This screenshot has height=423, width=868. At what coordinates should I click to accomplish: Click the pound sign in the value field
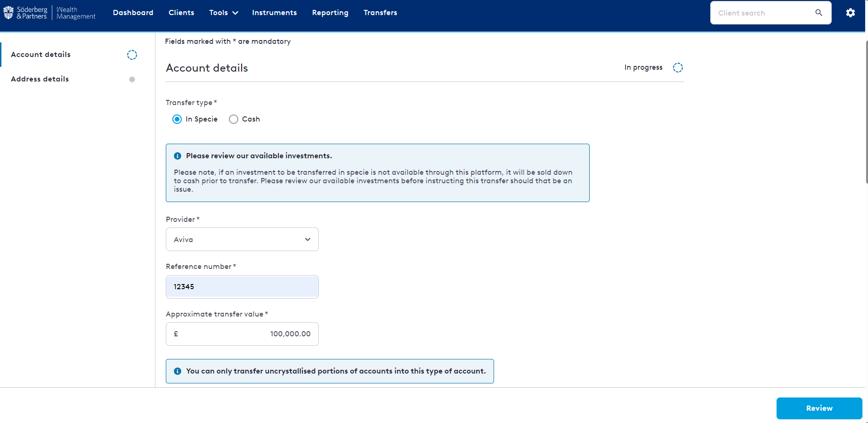point(176,334)
